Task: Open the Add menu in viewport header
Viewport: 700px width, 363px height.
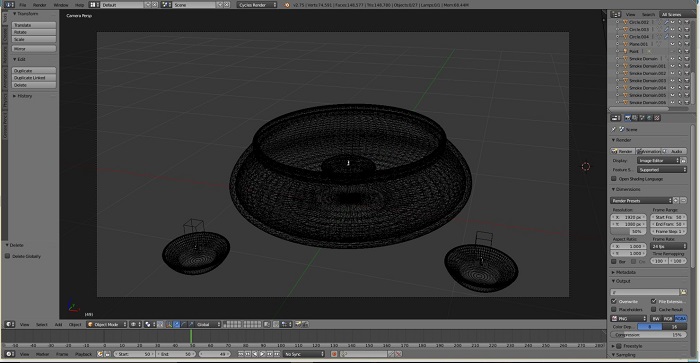Action: pos(58,325)
